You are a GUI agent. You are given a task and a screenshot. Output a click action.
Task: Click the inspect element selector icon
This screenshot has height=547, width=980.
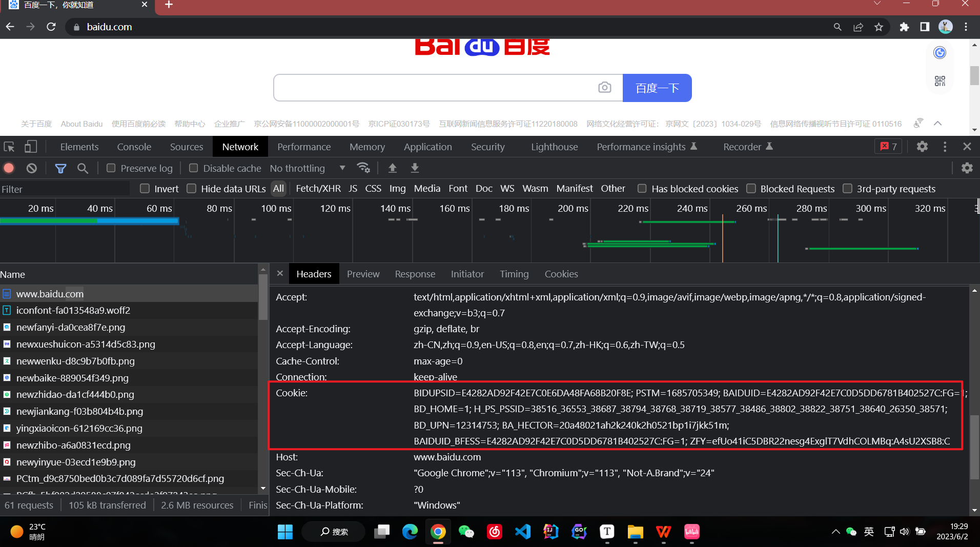[x=9, y=147]
